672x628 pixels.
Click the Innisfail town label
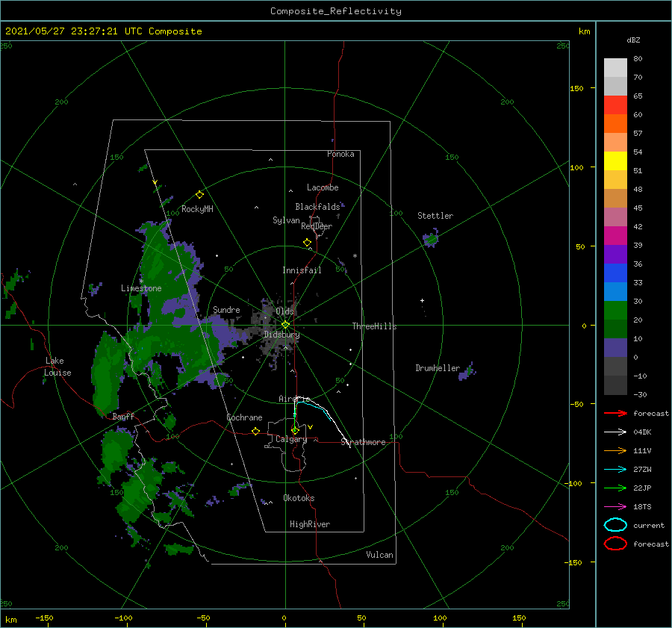pos(302,270)
